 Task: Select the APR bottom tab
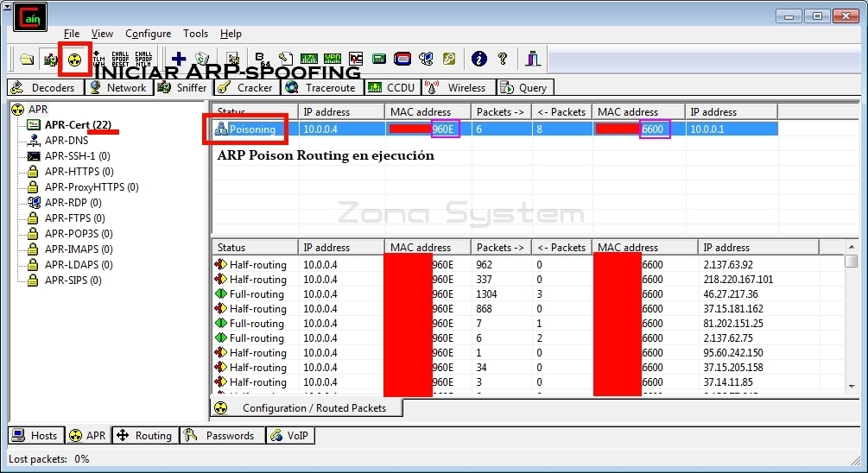click(88, 435)
